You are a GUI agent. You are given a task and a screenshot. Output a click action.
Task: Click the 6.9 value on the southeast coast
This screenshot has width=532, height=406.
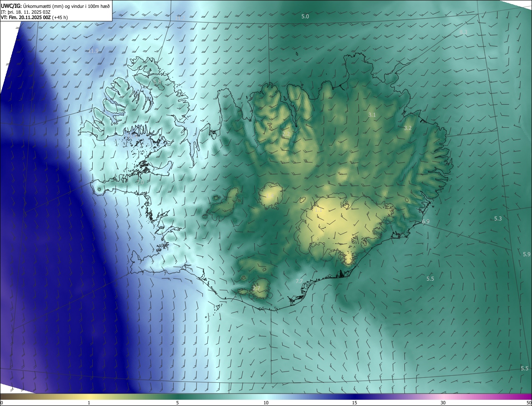tap(426, 222)
